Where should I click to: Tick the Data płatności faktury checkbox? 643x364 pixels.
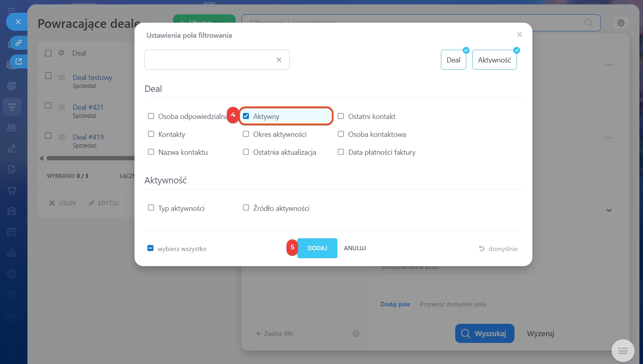pos(341,152)
